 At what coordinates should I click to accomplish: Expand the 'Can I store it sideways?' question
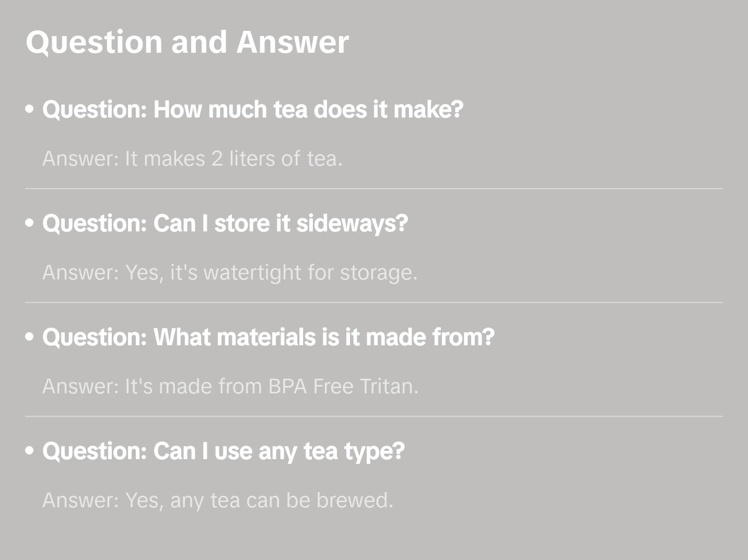click(225, 224)
